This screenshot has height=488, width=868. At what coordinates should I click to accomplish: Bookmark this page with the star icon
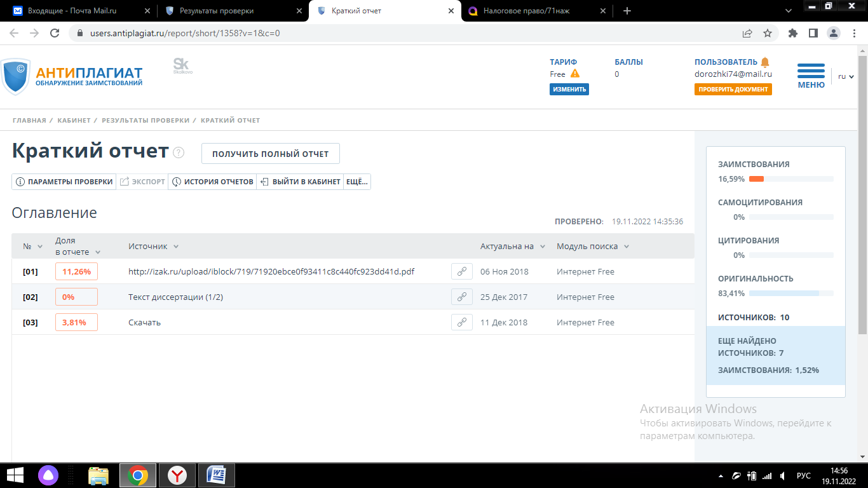coord(768,33)
